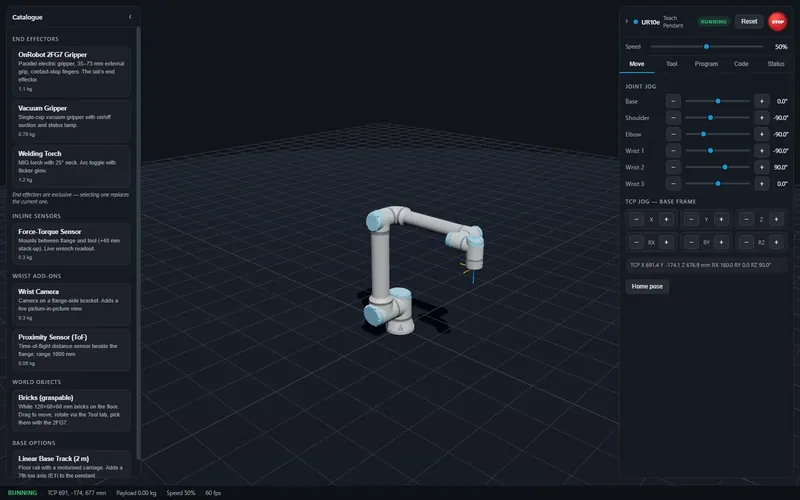The width and height of the screenshot is (800, 500).
Task: Select the Welding Torch end effector
Action: click(x=71, y=166)
